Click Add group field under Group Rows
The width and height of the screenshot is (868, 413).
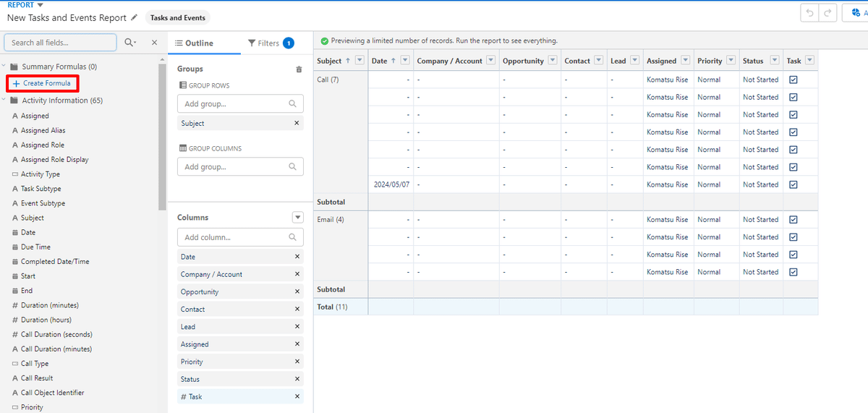[240, 104]
